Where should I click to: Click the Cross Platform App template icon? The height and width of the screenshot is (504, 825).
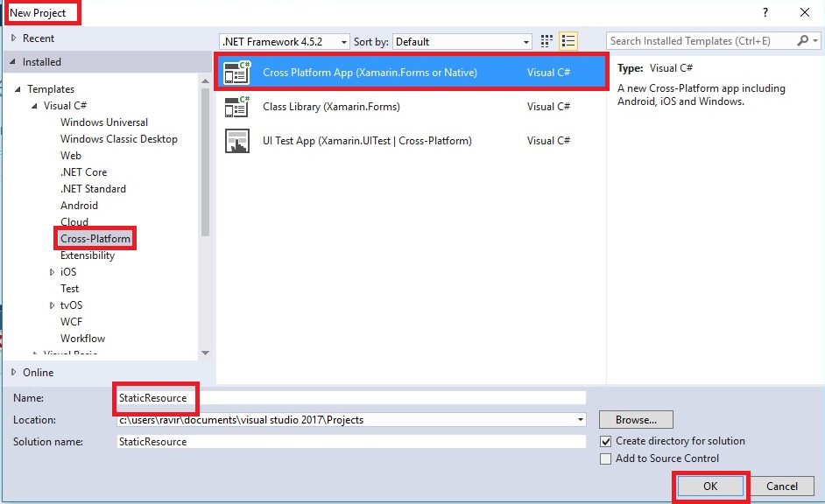click(237, 73)
